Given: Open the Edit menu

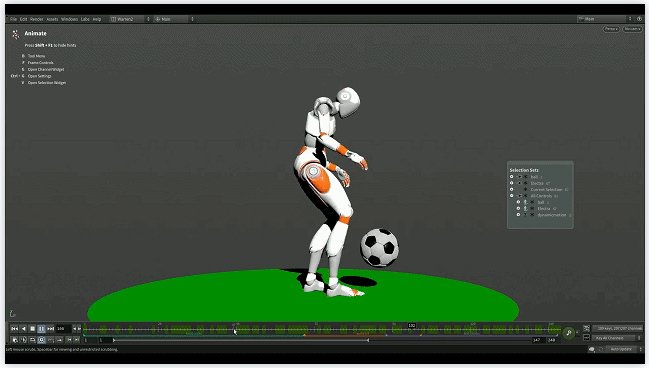Looking at the screenshot, I should tap(24, 19).
